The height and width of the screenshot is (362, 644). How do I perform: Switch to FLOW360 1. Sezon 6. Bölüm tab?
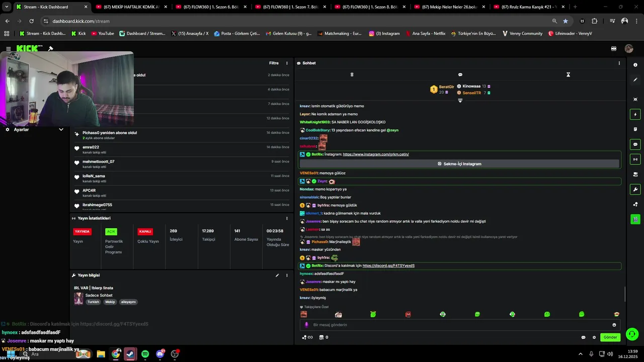coord(211,7)
